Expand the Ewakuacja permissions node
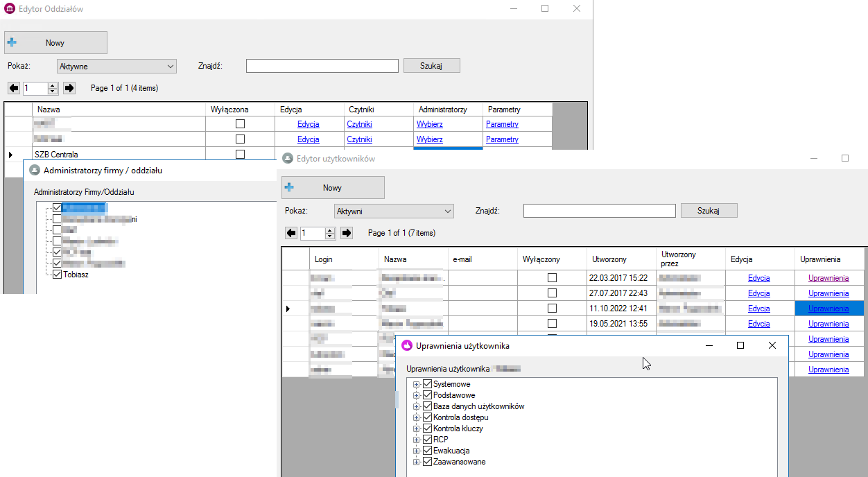The width and height of the screenshot is (868, 477). click(416, 451)
